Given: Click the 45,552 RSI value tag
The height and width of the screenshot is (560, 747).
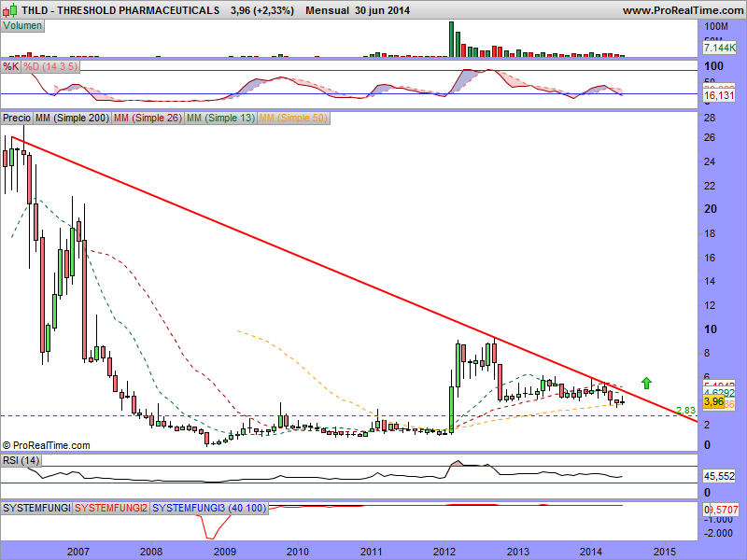Looking at the screenshot, I should (x=719, y=476).
